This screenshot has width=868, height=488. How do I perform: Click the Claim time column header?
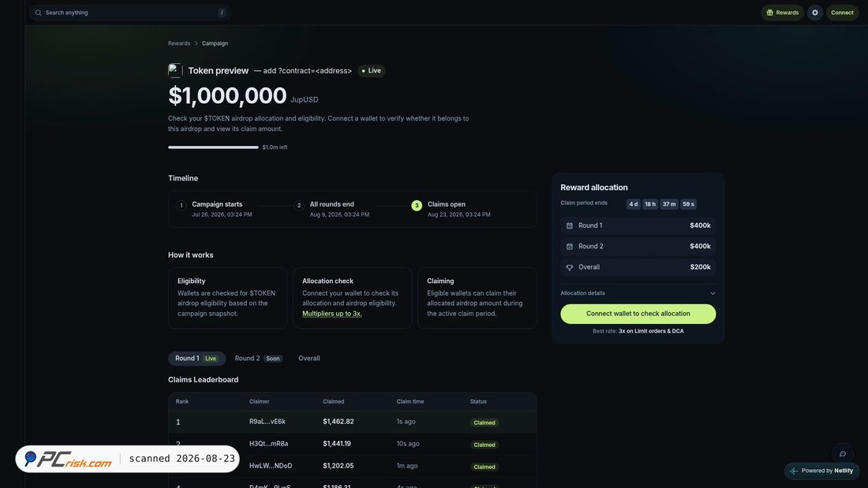tap(410, 402)
